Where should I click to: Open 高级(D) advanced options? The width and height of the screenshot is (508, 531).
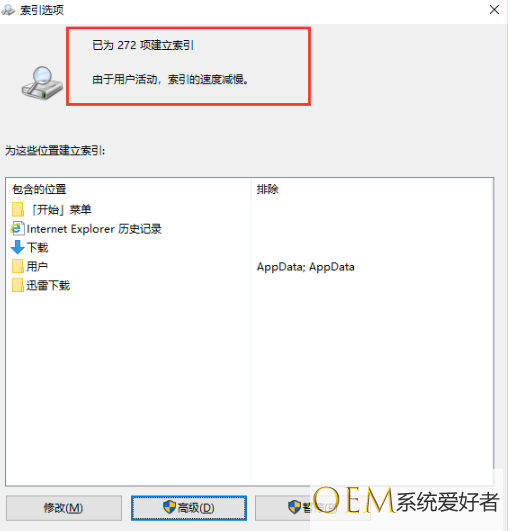pos(189,508)
